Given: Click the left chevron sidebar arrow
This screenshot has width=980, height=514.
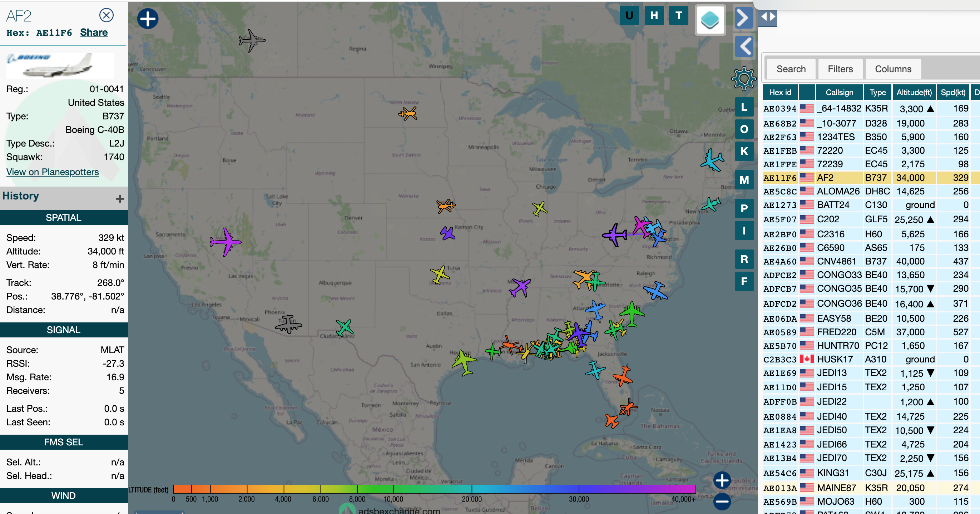Looking at the screenshot, I should 743,46.
